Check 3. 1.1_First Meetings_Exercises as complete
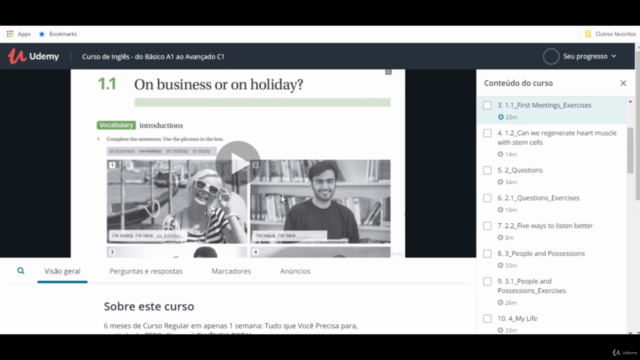Viewport: 640px width, 360px height. coord(487,105)
